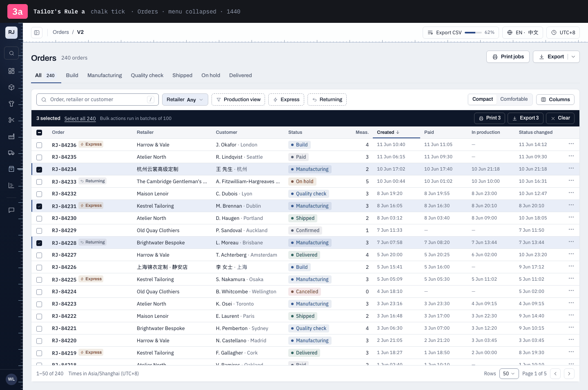Switch to the Quality check tab
Screen dimensions: 588x390
coord(147,75)
